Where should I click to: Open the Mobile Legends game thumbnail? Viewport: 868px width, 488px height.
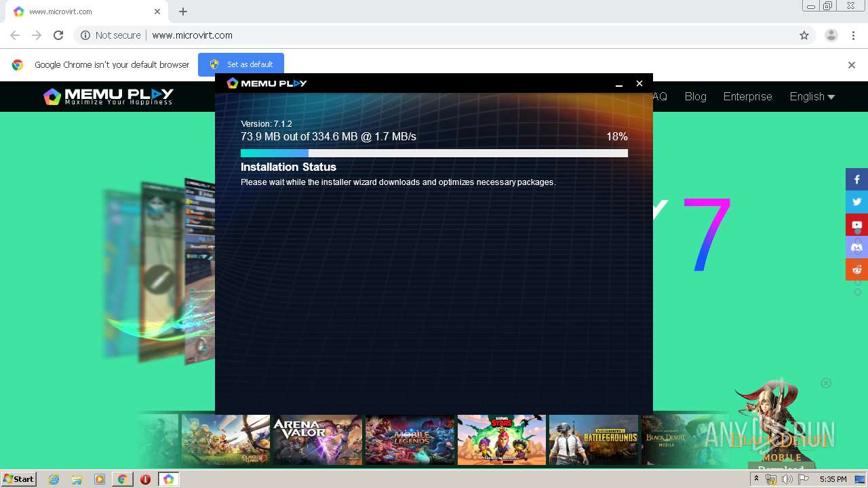(410, 440)
